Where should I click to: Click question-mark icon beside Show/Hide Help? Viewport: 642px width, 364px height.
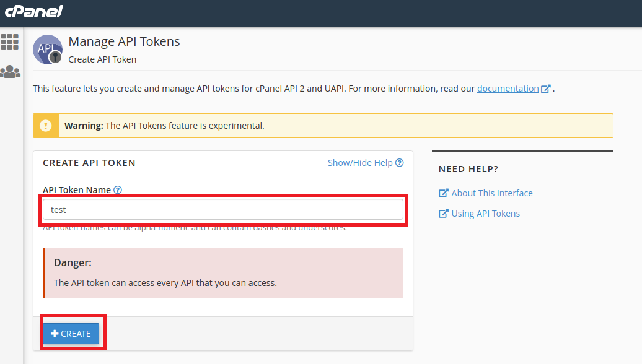pos(400,163)
